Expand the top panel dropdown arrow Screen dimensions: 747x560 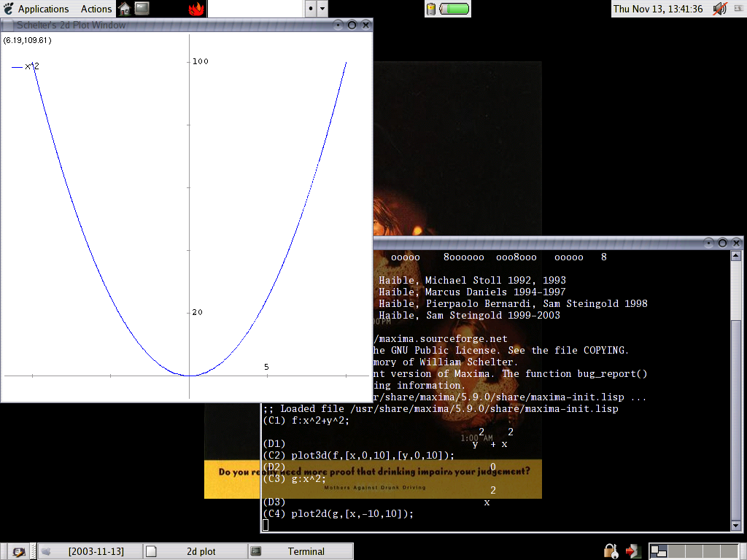[322, 9]
